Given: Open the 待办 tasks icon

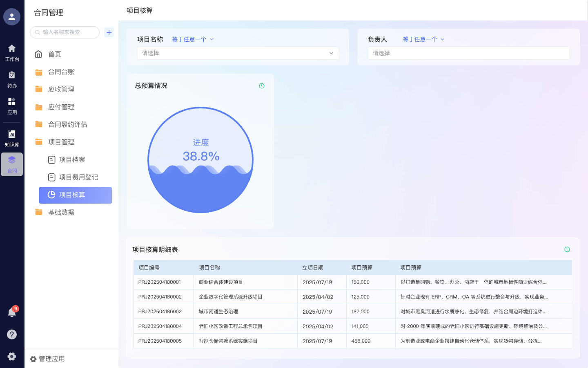Looking at the screenshot, I should (x=12, y=79).
